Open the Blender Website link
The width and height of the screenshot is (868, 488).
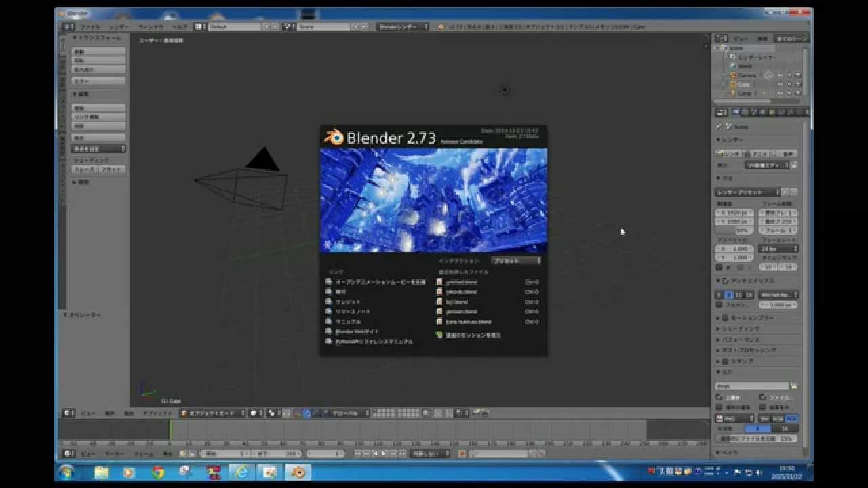tap(357, 332)
